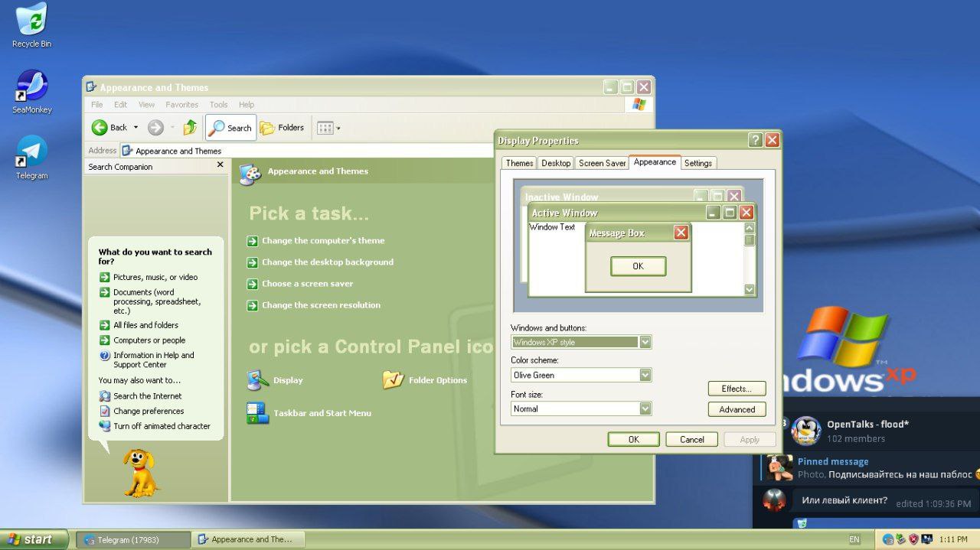Open the Favorites menu

click(182, 105)
